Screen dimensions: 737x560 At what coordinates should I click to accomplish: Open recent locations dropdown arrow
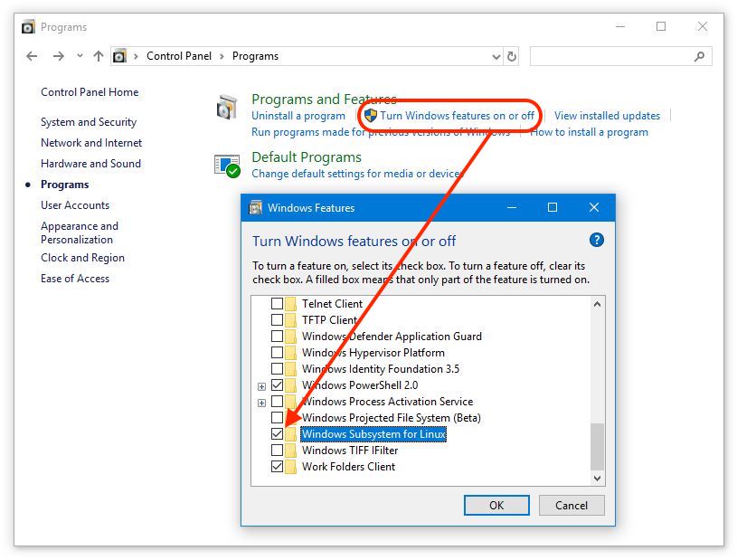pyautogui.click(x=80, y=56)
